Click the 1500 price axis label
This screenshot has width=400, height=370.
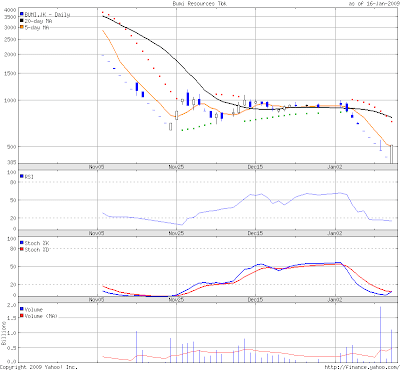tap(10, 74)
